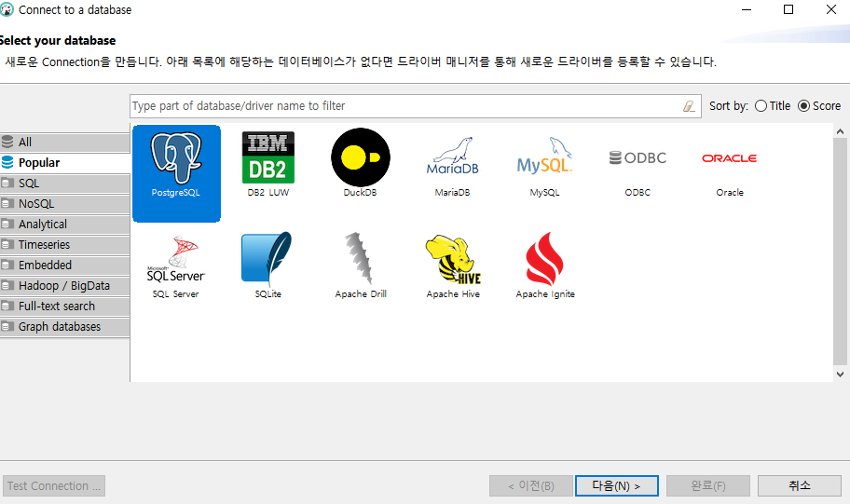Image resolution: width=850 pixels, height=504 pixels.
Task: Sort the drivers by Score
Action: pos(819,105)
